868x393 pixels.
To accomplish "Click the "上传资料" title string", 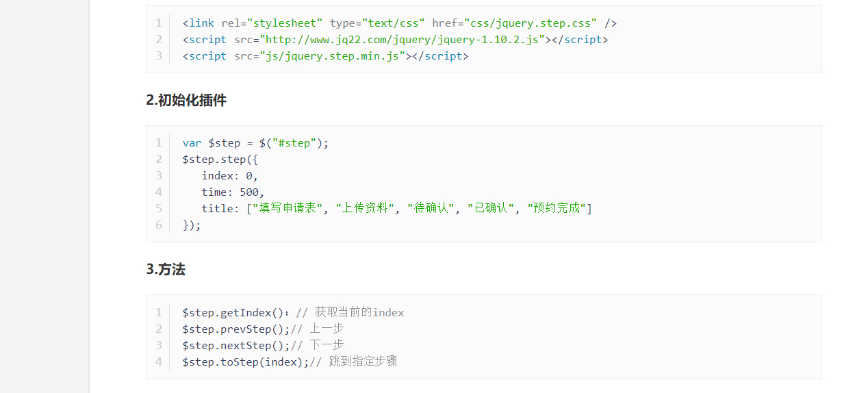I will (365, 209).
